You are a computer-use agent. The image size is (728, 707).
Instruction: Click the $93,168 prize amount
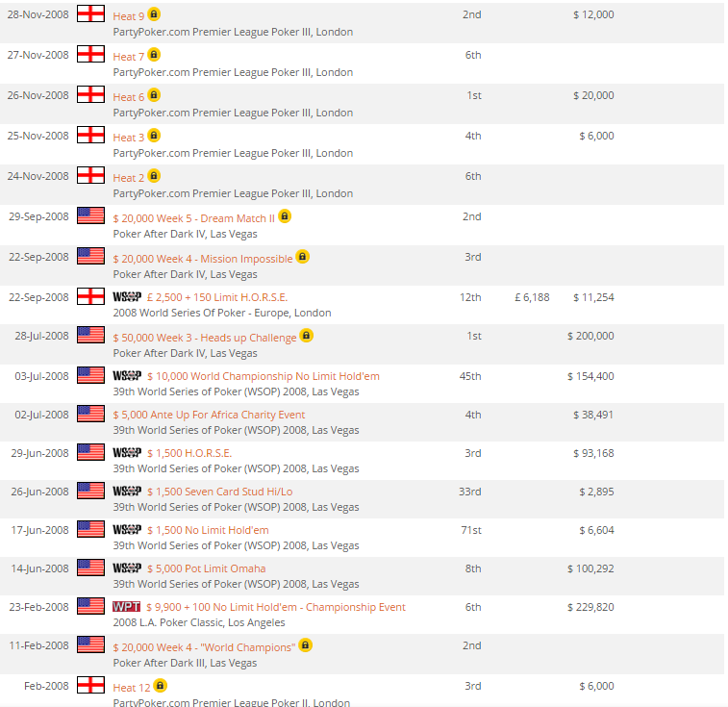593,453
